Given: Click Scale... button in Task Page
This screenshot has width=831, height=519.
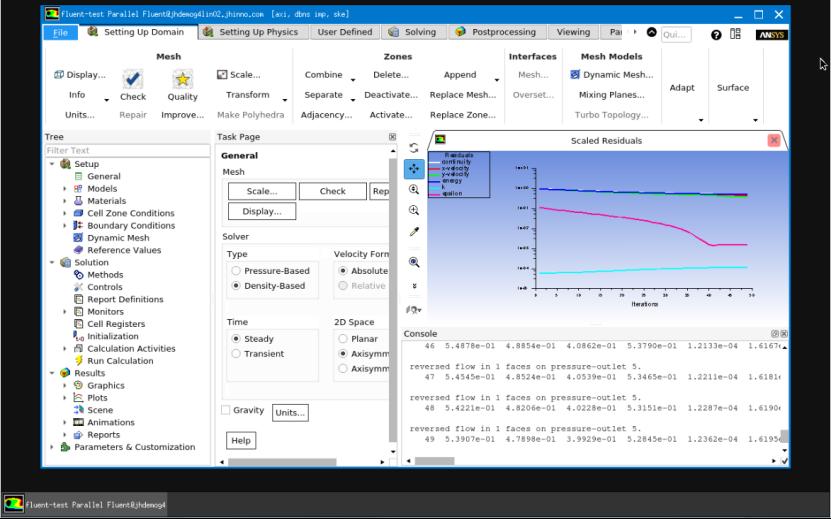Looking at the screenshot, I should point(262,191).
